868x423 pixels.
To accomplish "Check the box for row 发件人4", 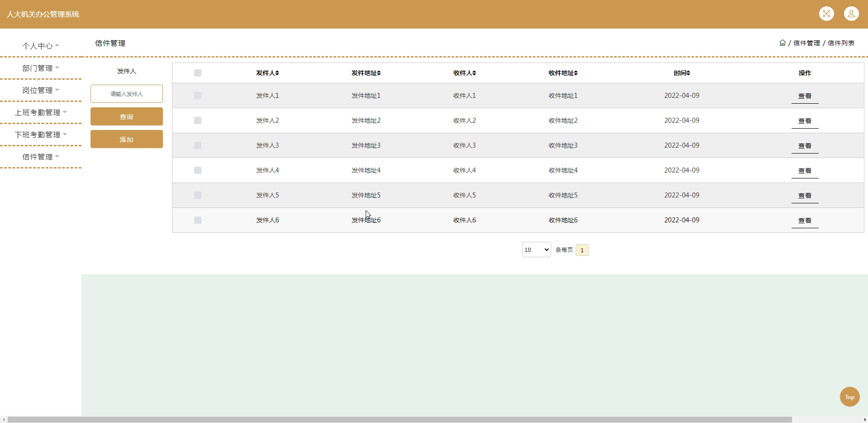I will tap(198, 170).
